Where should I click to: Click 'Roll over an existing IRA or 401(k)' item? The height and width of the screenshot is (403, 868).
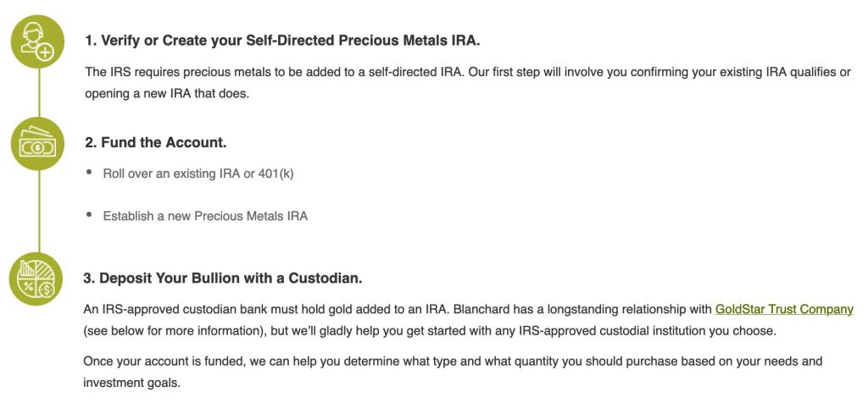coord(198,174)
